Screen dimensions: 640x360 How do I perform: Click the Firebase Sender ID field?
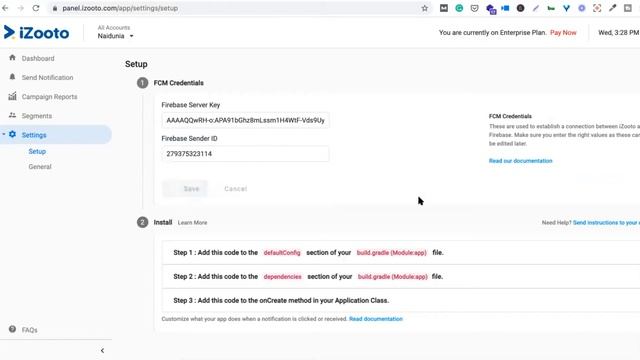[x=245, y=154]
